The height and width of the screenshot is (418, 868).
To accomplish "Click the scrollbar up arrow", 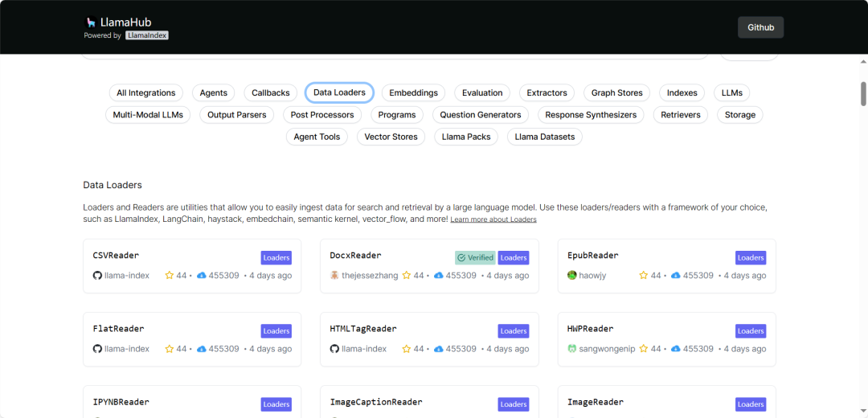I will tap(863, 60).
